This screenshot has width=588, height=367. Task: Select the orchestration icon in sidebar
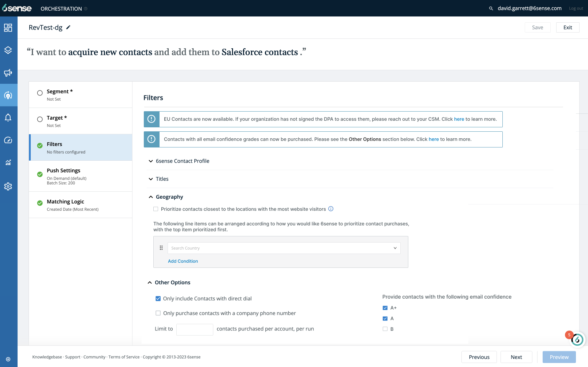click(8, 95)
